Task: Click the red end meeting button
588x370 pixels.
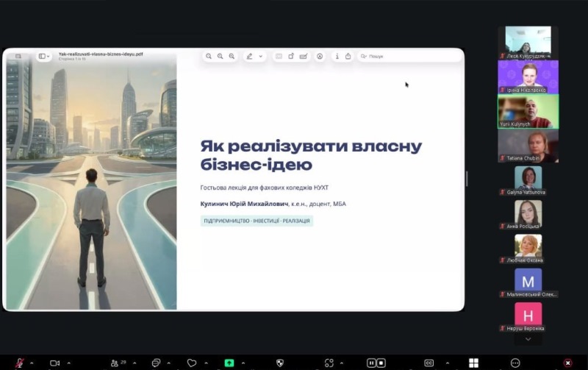Action: [567, 363]
